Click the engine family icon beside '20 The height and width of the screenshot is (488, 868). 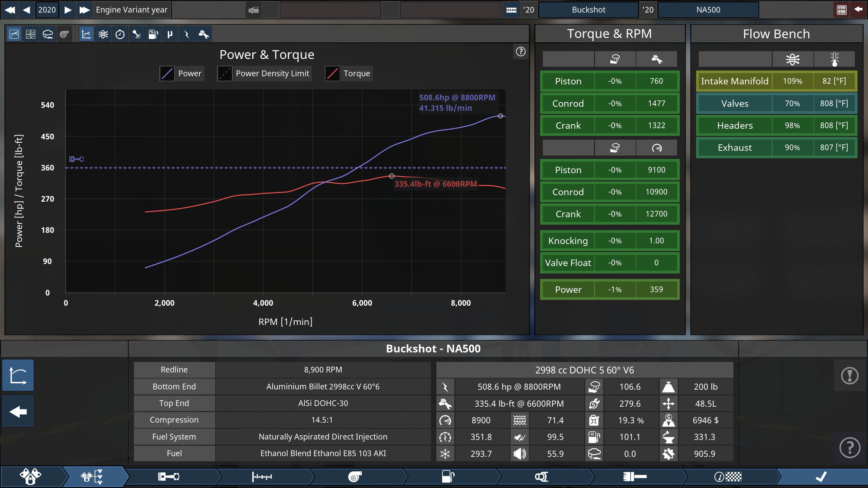[x=511, y=10]
